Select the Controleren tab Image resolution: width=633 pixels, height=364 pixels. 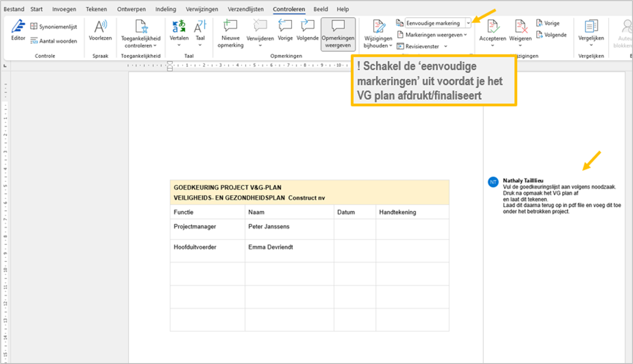(289, 9)
